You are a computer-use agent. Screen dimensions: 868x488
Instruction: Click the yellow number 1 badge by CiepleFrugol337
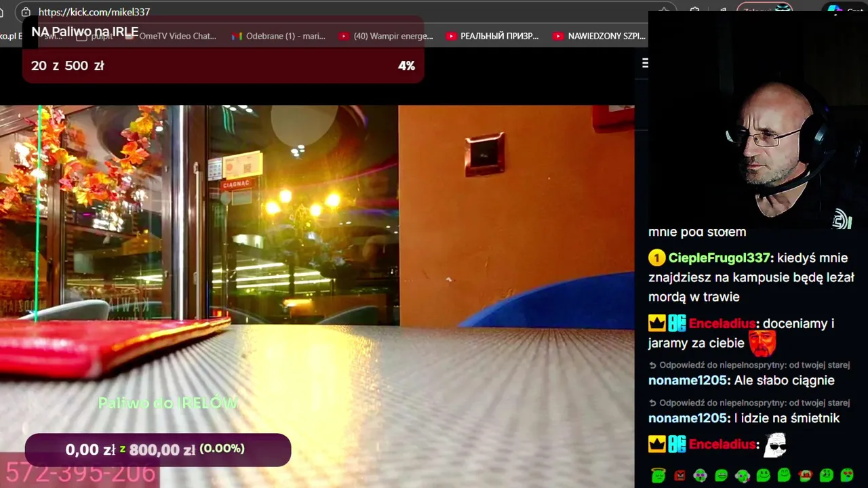pos(656,258)
